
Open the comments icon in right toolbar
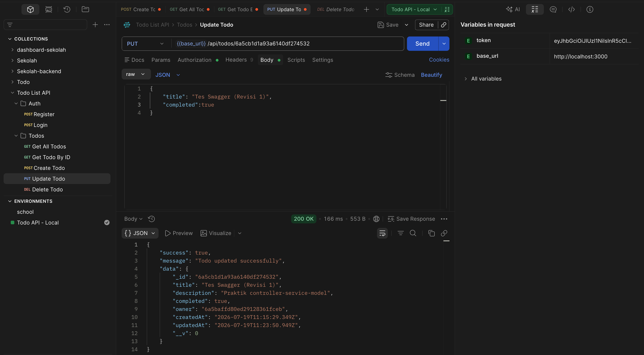pos(553,9)
